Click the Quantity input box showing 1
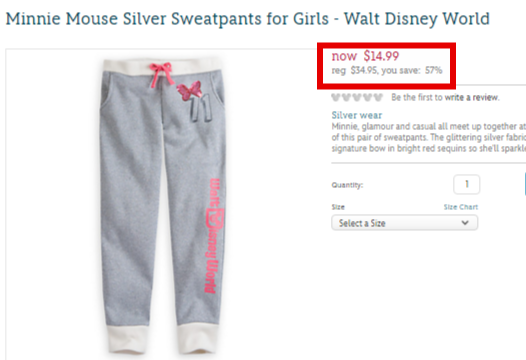This screenshot has width=526, height=360. point(467,184)
